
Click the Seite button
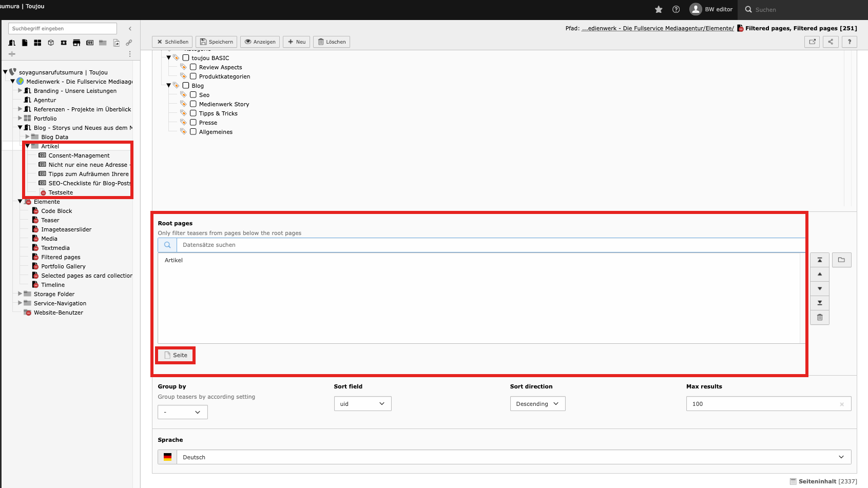[x=176, y=355]
